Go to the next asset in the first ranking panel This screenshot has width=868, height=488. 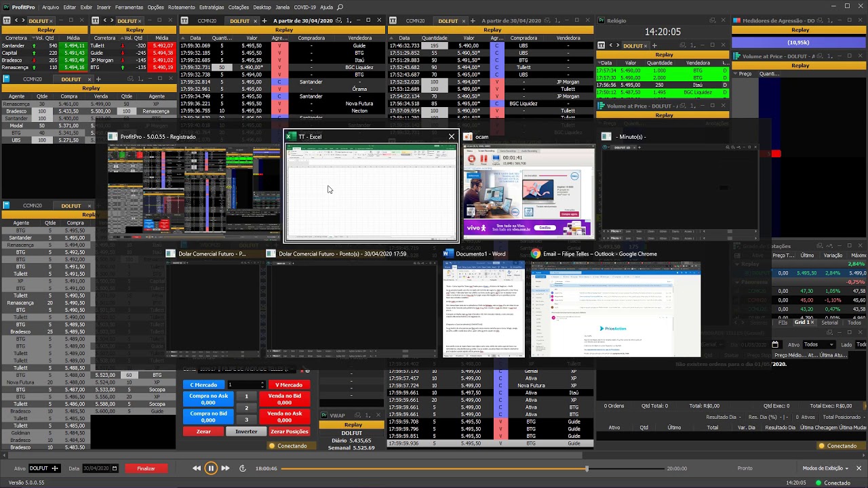coord(24,21)
